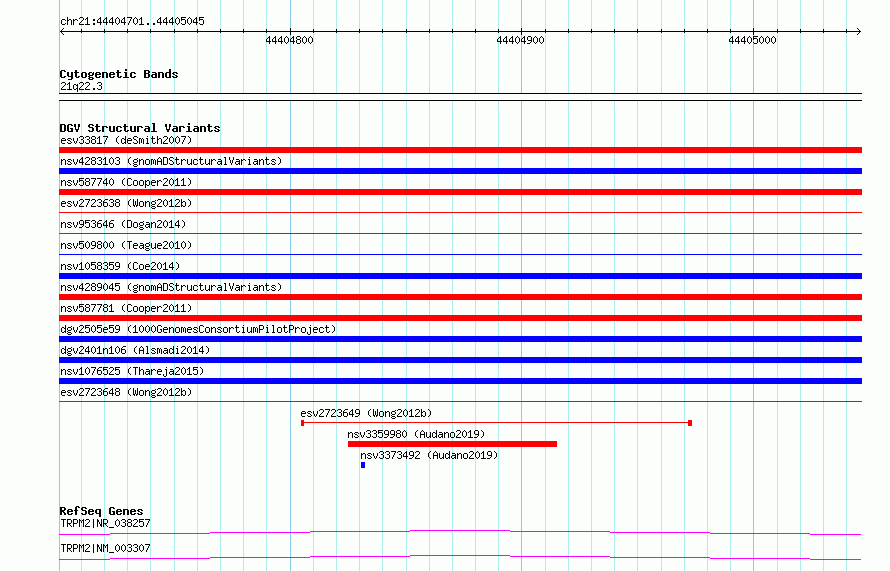Image resolution: width=890 pixels, height=571 pixels.
Task: Click dgv2401n106 (Alsmadi2014) label
Action: [135, 350]
